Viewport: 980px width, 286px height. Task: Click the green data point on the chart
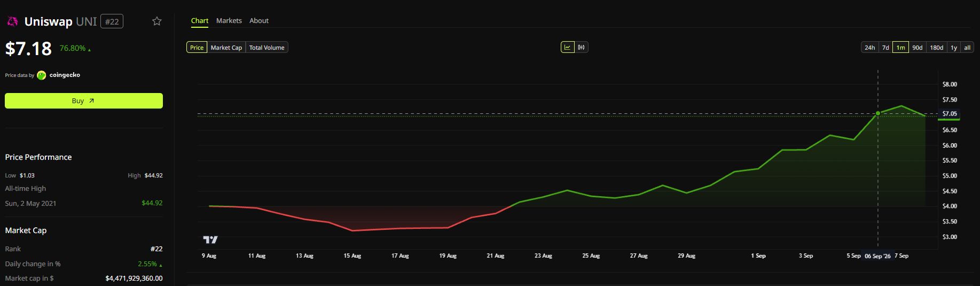877,113
